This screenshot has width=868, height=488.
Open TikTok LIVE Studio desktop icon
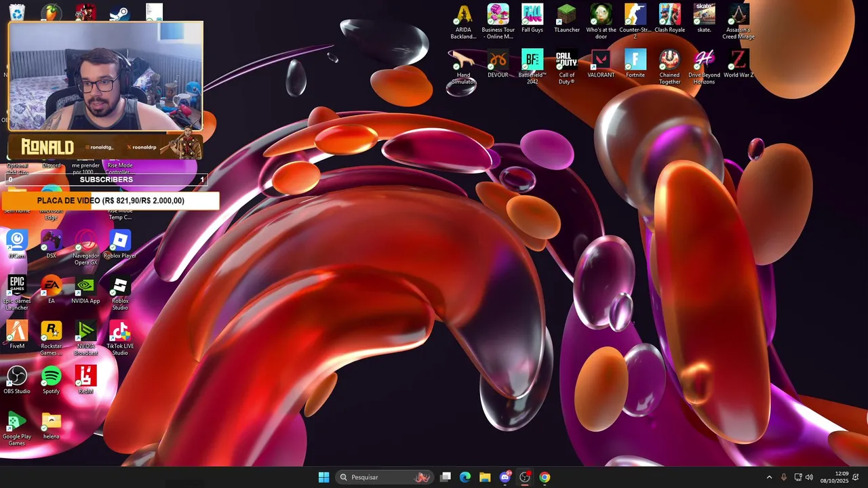tap(120, 338)
